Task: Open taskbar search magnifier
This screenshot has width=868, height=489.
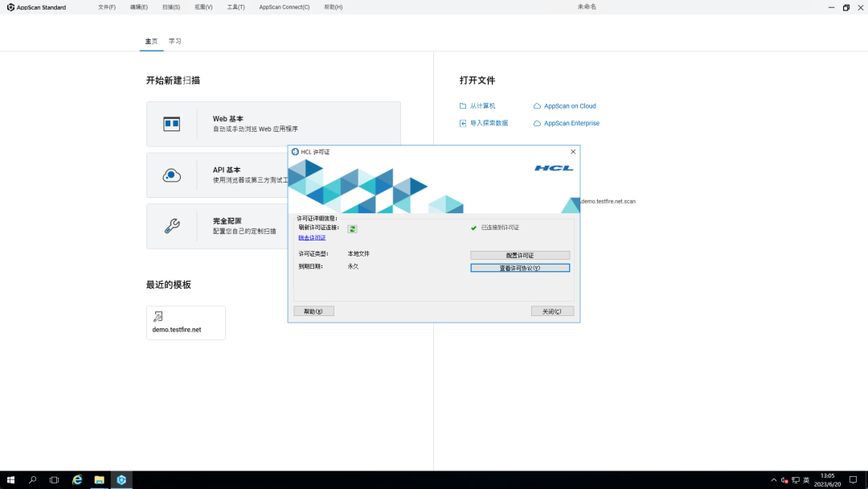Action: 33,479
